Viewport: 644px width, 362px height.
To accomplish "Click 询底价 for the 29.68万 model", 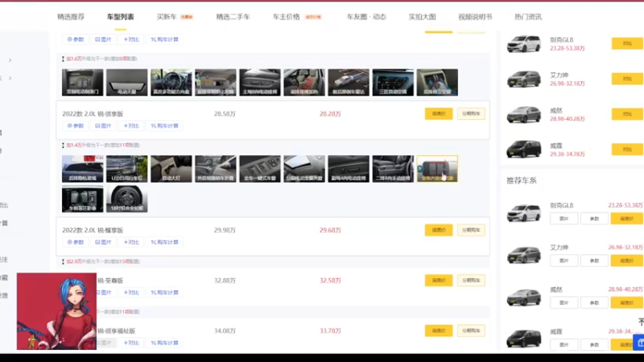I will click(439, 230).
